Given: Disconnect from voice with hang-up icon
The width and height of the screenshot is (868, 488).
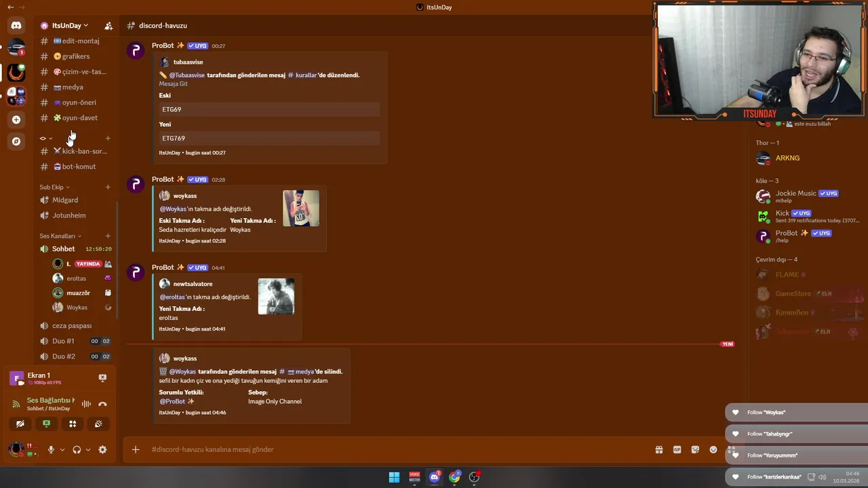Looking at the screenshot, I should tap(102, 404).
